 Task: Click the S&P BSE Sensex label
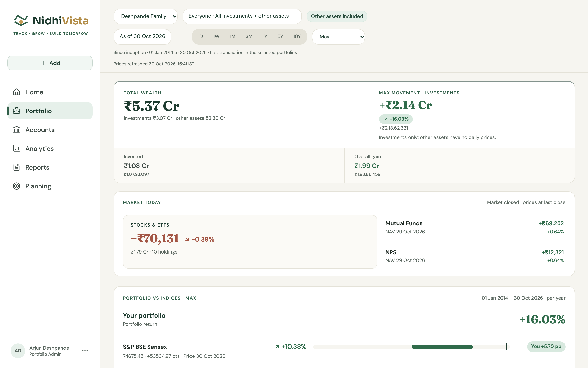coord(145,347)
